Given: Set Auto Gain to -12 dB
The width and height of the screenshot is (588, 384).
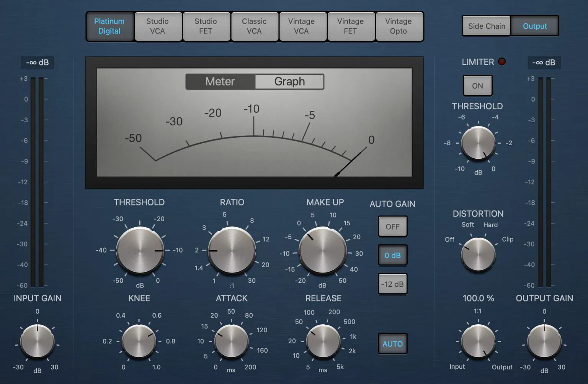Looking at the screenshot, I should click(x=392, y=284).
